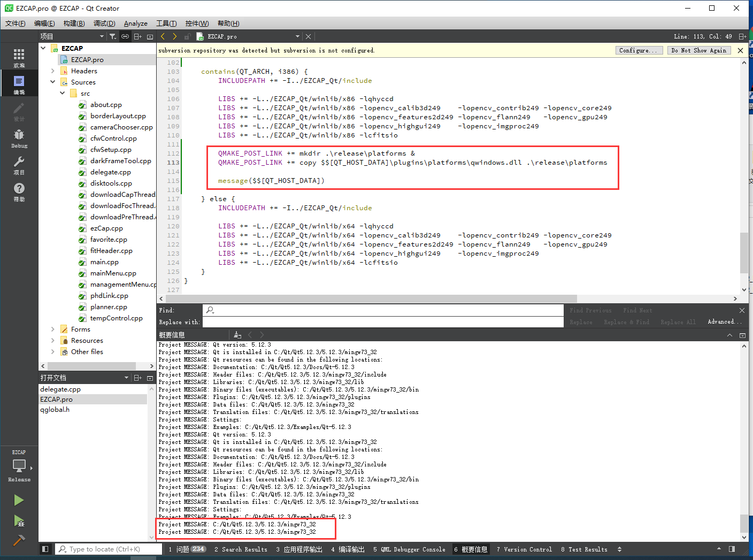The height and width of the screenshot is (560, 753).
Task: Click the editor horizontal scrollbar
Action: [371, 298]
